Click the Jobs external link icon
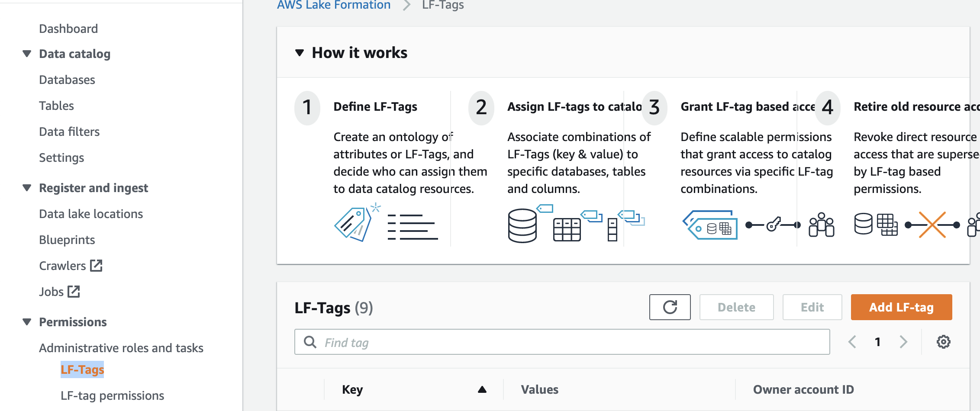This screenshot has width=980, height=411. tap(74, 292)
